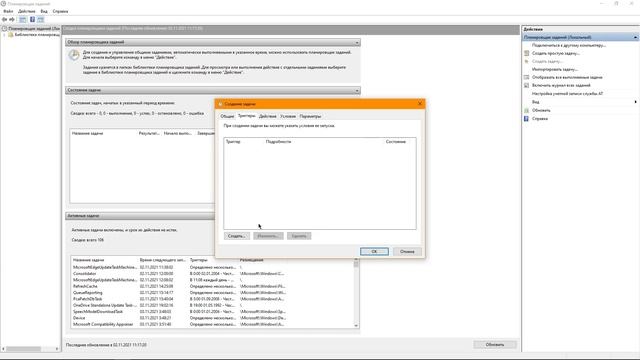This screenshot has height=360, width=640.
Task: Click the green Обновить icon in Actions
Action: tap(527, 110)
